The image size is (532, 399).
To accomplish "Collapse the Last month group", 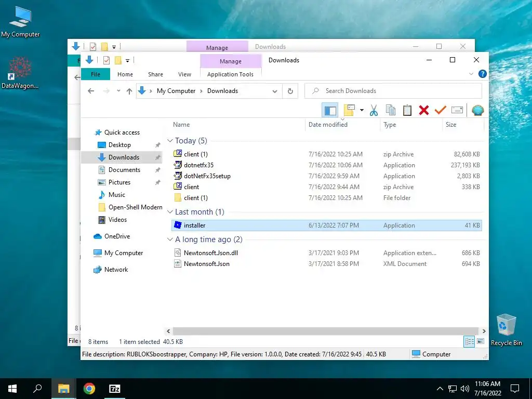I will click(x=170, y=212).
